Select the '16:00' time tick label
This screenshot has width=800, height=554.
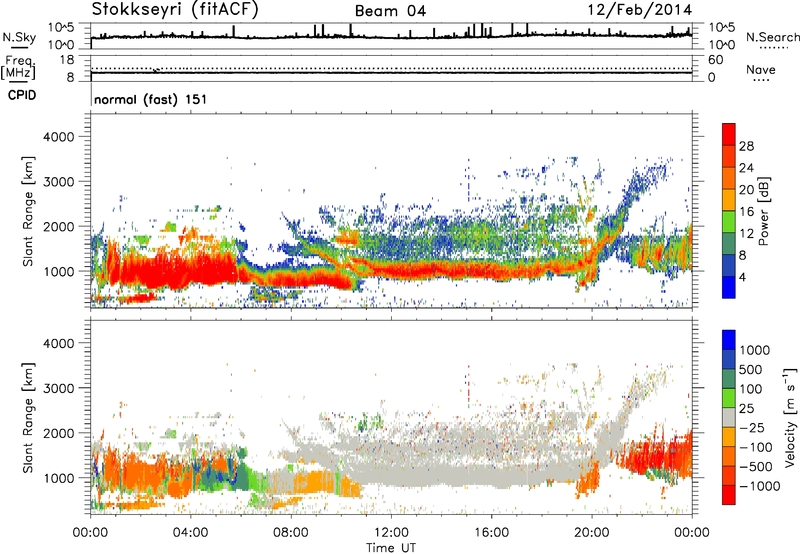(491, 533)
